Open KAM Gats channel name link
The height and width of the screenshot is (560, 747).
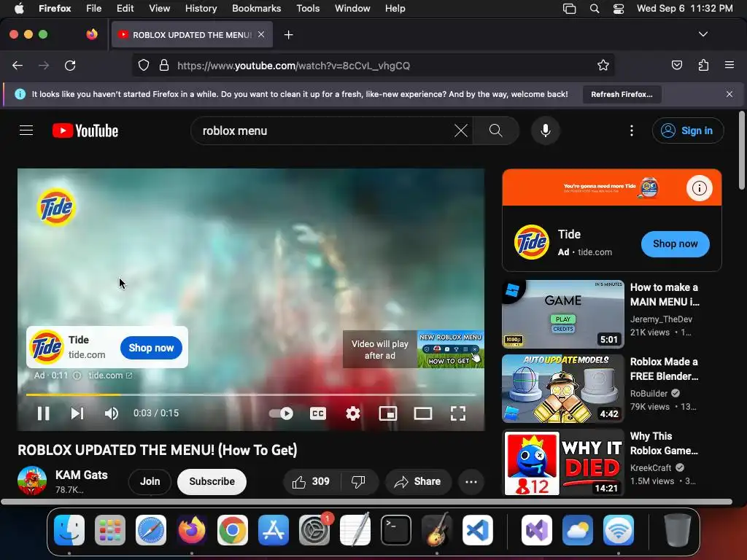pos(82,475)
